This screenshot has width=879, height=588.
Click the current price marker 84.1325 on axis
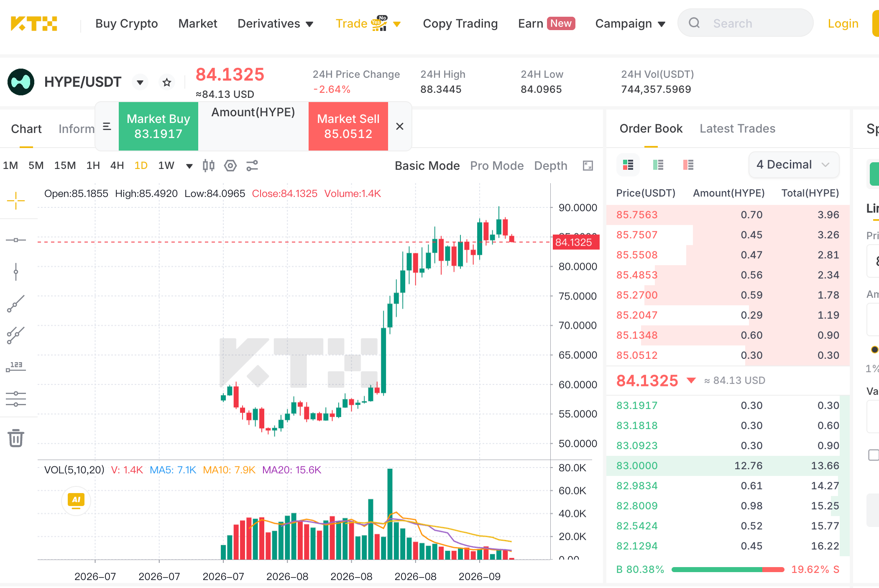pos(576,242)
